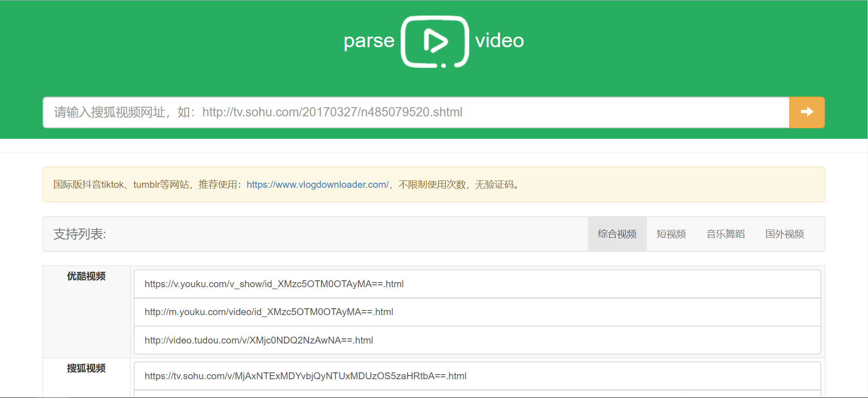
Task: Click the 'parse' logo text
Action: 369,41
